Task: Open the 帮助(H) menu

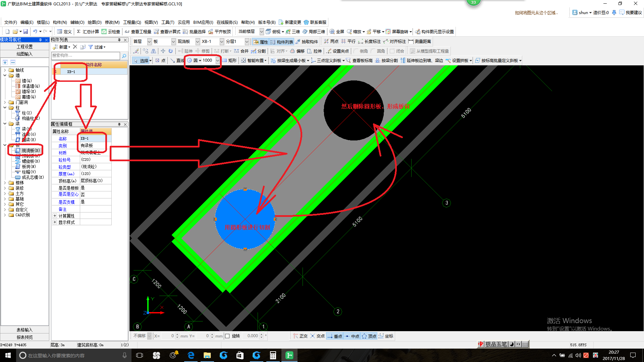Action: click(x=248, y=22)
